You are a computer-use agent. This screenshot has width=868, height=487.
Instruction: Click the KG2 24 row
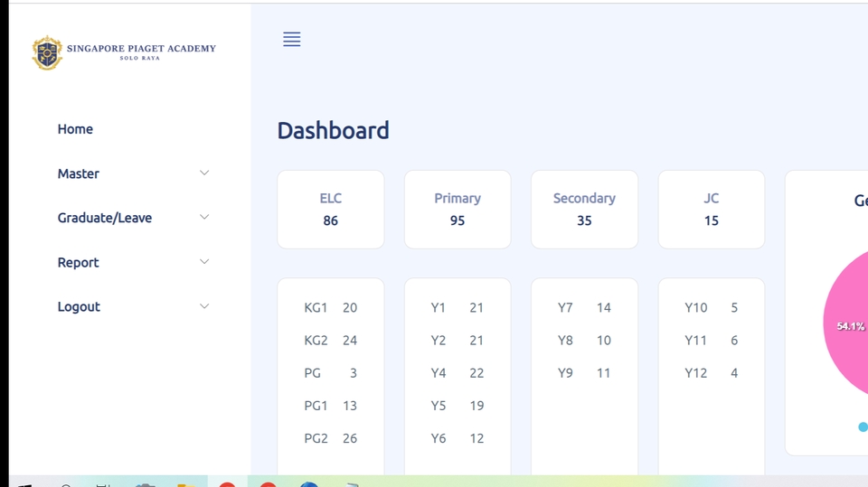(x=331, y=341)
